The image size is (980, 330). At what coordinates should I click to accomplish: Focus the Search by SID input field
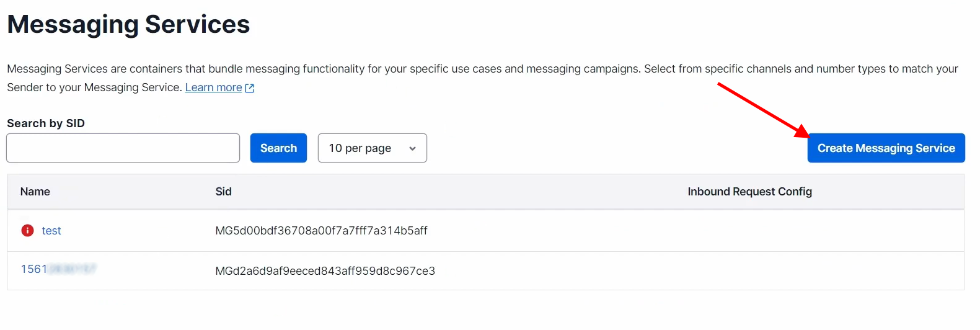123,148
